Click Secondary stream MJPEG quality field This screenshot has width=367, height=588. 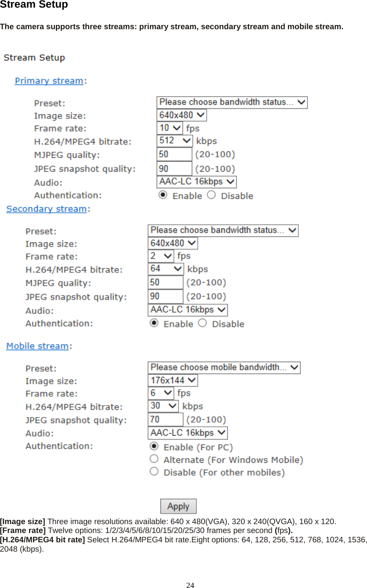point(165,282)
